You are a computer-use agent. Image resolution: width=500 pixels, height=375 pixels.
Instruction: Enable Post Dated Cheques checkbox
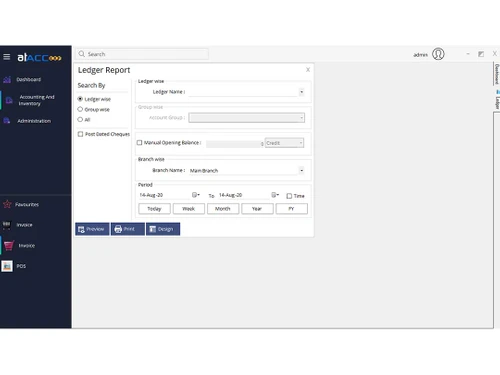pos(80,134)
